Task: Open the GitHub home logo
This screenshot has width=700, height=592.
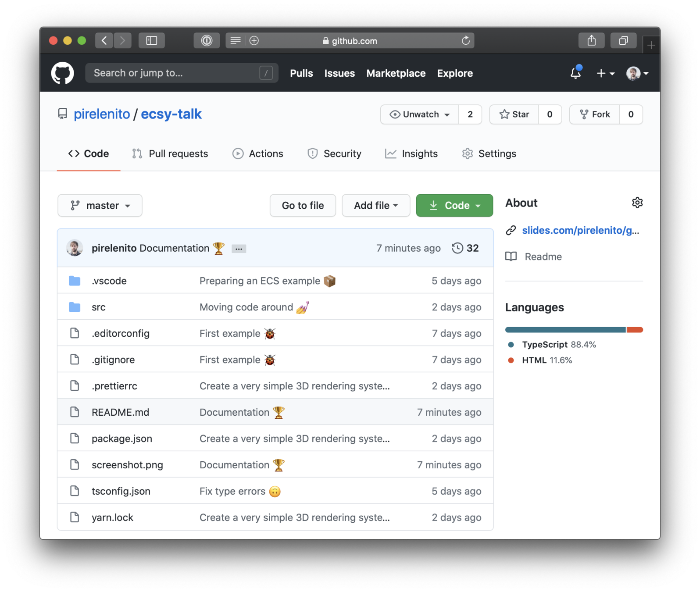Action: 63,73
